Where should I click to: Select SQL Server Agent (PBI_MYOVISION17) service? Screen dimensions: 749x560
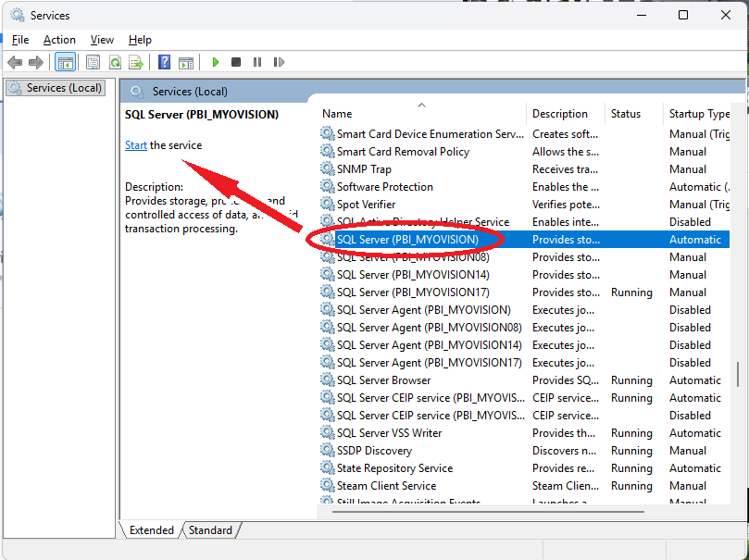pos(430,363)
